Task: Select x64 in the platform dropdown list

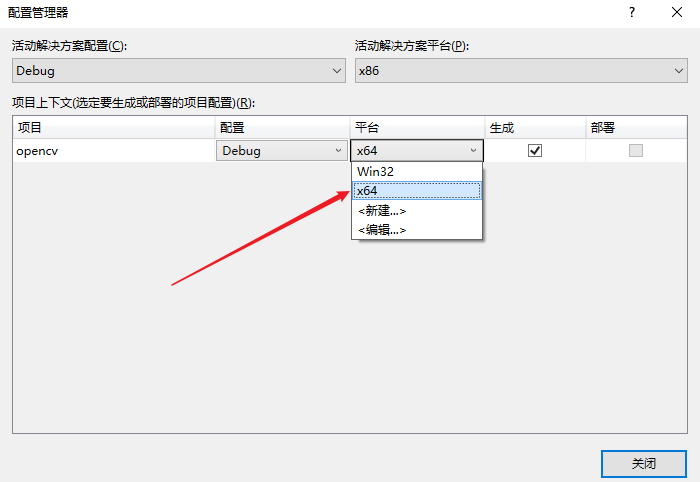Action: click(417, 191)
